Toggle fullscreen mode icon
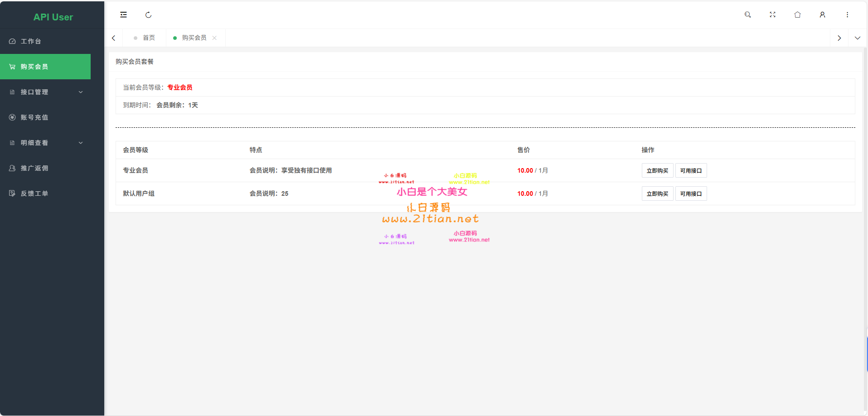Image resolution: width=868 pixels, height=416 pixels. coord(772,15)
